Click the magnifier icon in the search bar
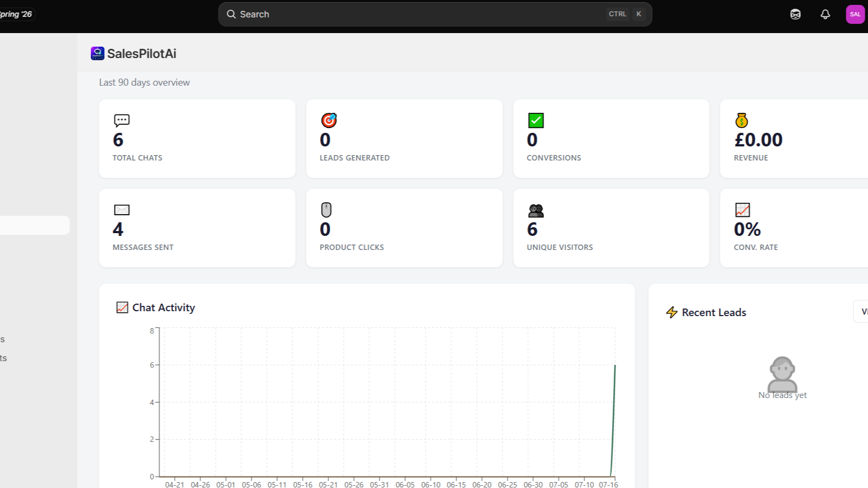868x488 pixels. pos(231,14)
